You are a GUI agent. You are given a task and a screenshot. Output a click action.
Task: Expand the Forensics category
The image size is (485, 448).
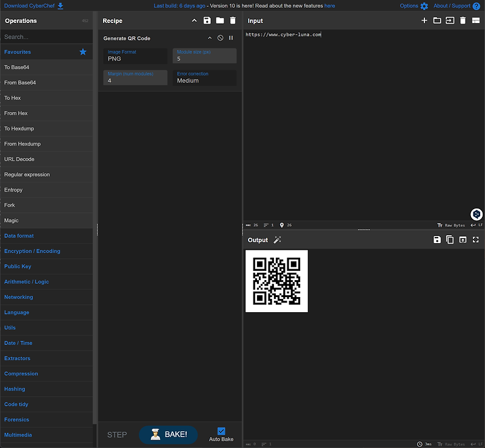47,420
